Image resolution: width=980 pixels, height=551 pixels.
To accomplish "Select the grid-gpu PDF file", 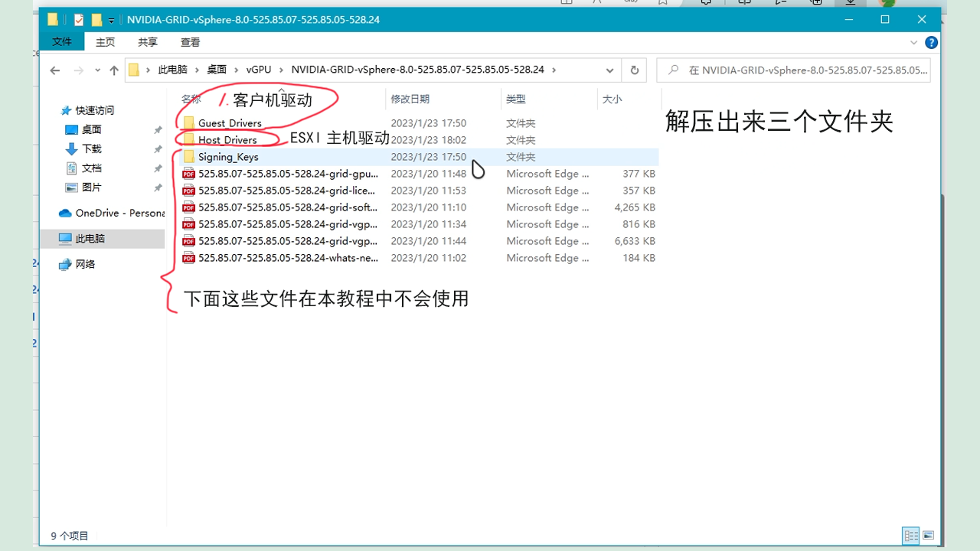I will (x=288, y=174).
